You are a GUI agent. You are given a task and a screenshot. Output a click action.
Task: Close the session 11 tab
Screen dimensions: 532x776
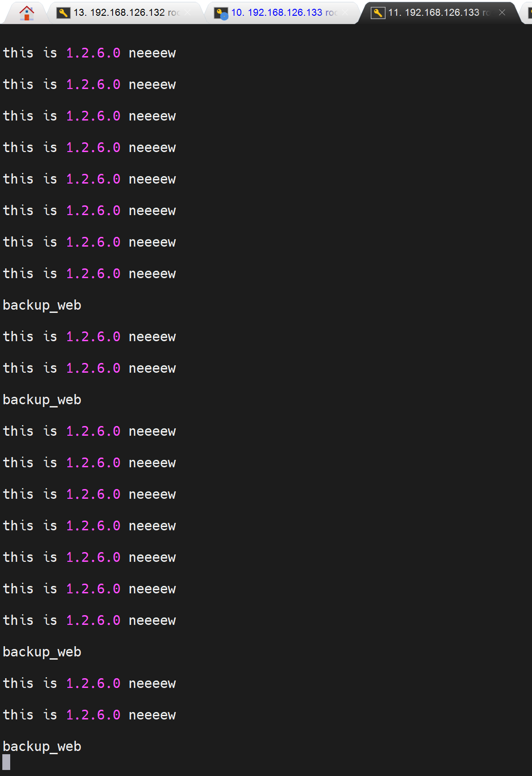(x=502, y=13)
